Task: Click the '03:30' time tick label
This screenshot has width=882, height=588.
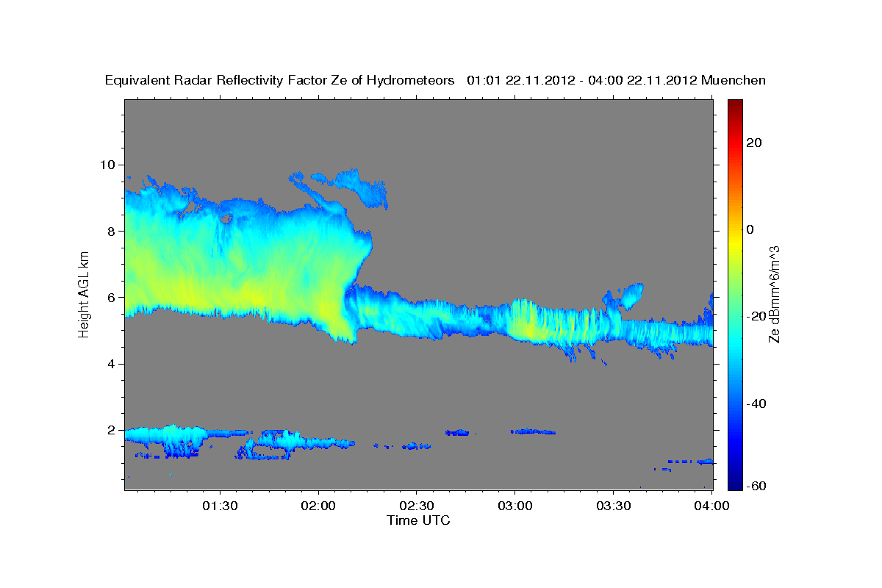Action: coord(612,506)
